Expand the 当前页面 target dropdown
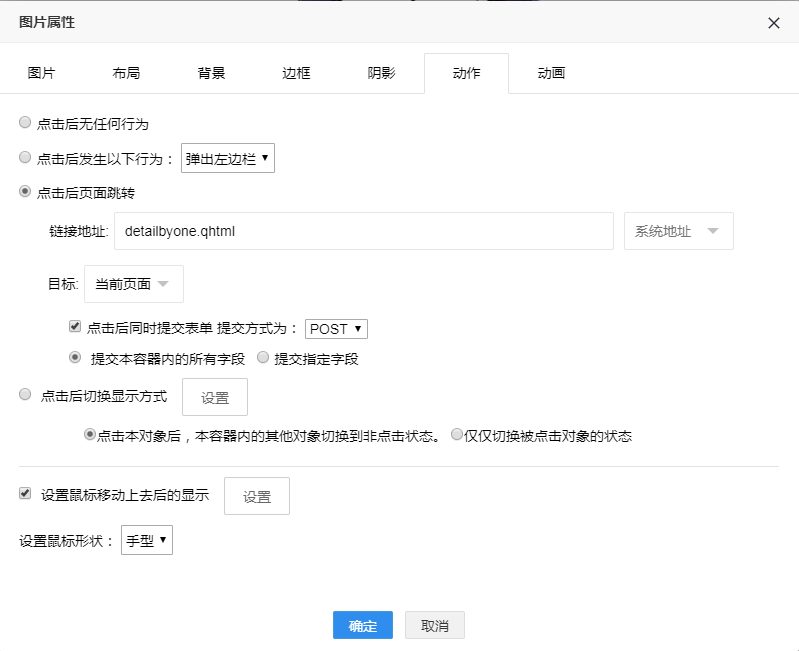Screen dimensions: 799x651 coord(133,284)
